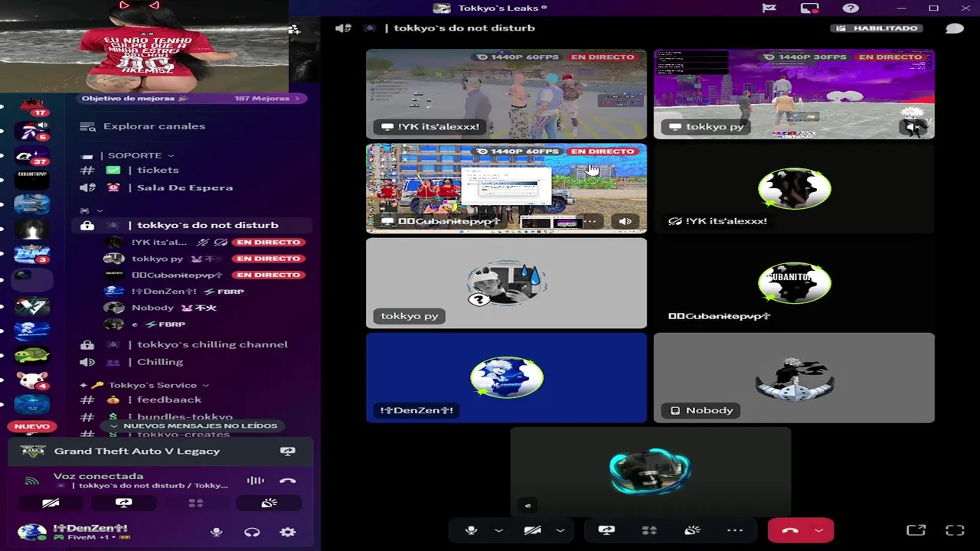980x551 pixels.
Task: Open disconnect options arrow beside hang-up button
Action: 819,530
